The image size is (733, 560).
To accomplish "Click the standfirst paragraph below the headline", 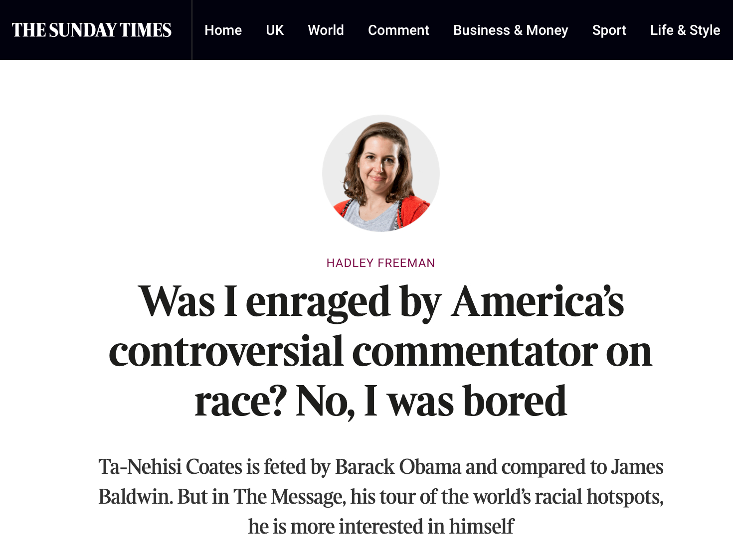I will click(x=380, y=497).
